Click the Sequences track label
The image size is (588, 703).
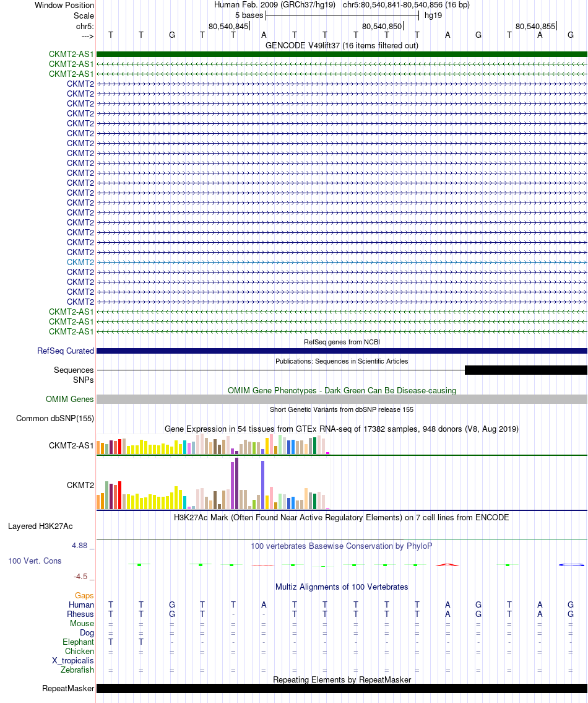74,370
